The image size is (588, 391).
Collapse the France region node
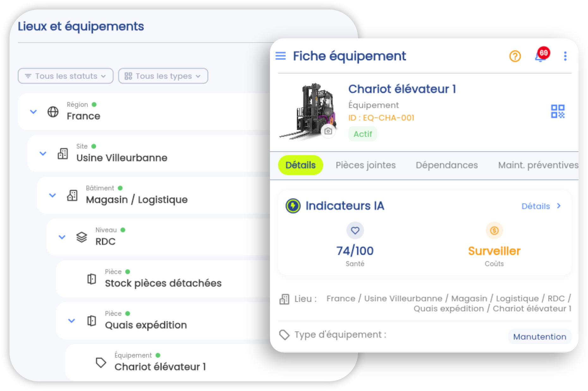(x=33, y=112)
